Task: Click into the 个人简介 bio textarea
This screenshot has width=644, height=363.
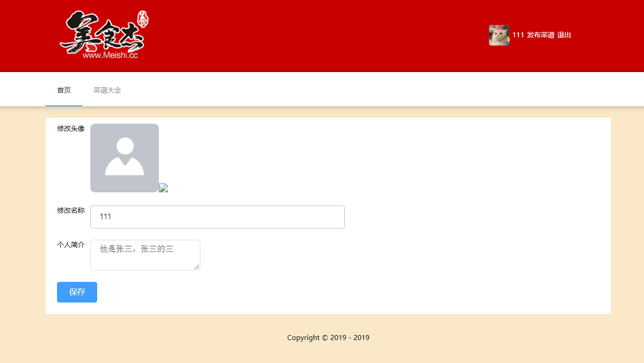Action: tap(145, 255)
